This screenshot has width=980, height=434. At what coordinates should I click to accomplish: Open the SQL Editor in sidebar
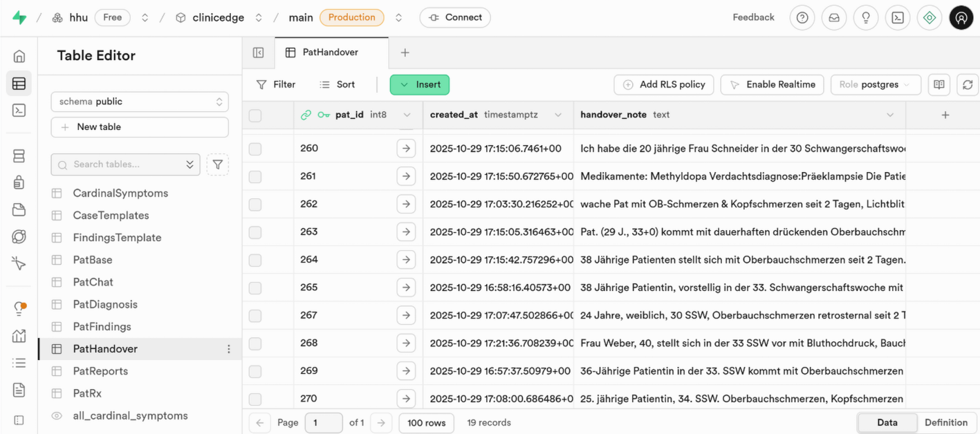(x=19, y=111)
